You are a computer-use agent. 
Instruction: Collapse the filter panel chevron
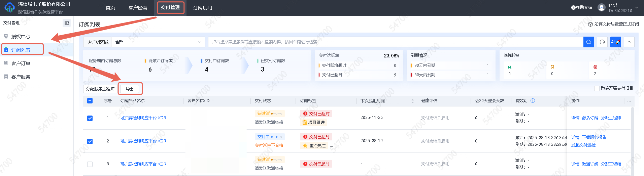pos(629,42)
